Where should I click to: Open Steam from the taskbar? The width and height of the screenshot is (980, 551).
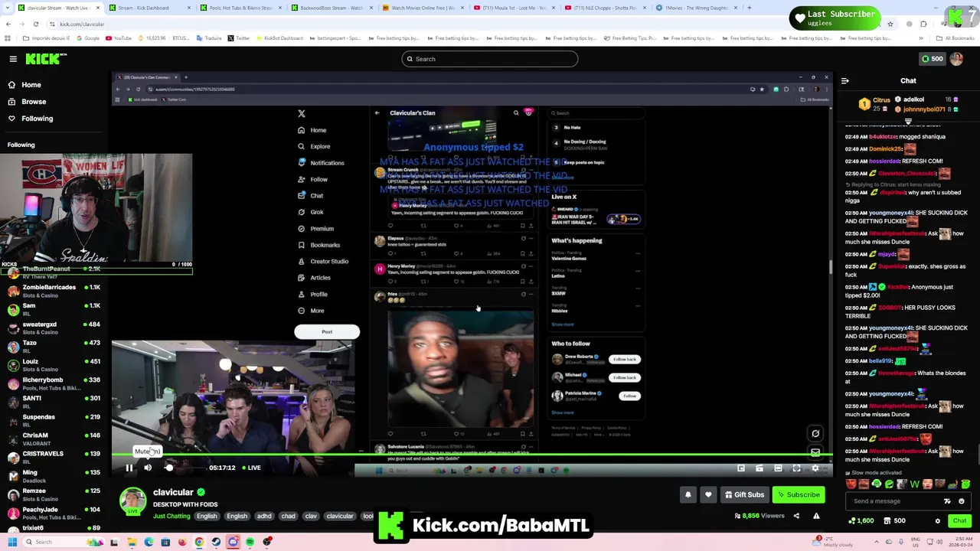pyautogui.click(x=216, y=543)
